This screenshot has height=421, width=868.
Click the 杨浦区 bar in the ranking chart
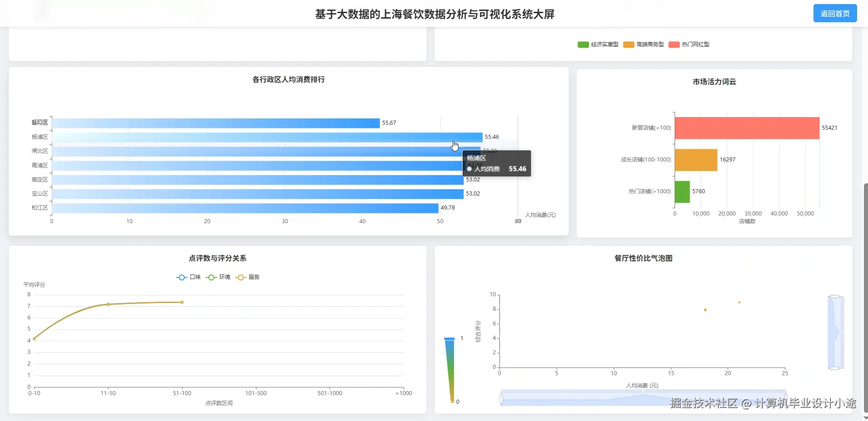pyautogui.click(x=267, y=137)
